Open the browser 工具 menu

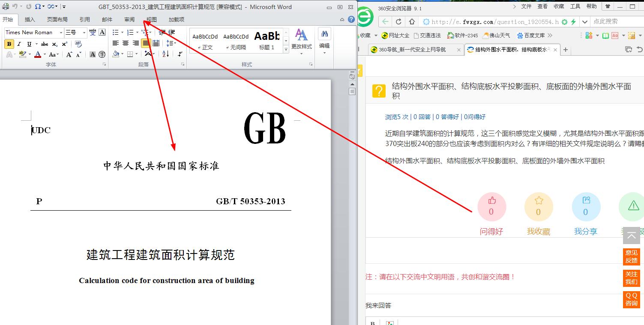[x=575, y=6]
